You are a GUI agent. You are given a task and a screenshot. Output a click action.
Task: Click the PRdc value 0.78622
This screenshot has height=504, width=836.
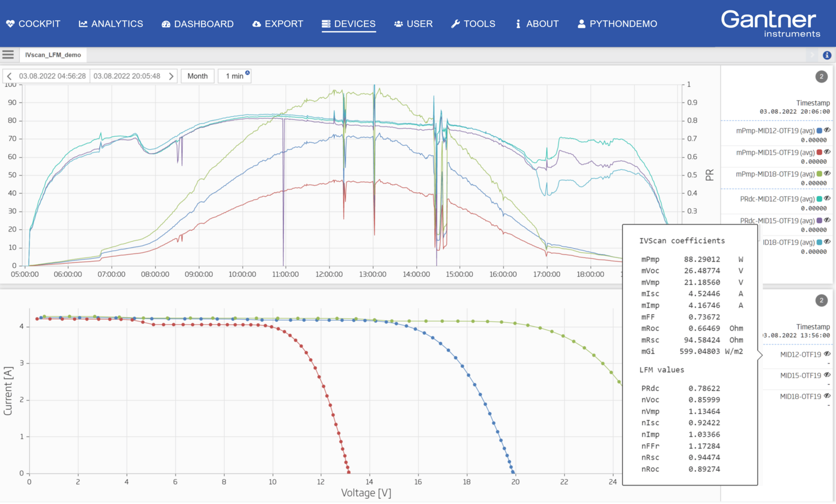[x=704, y=389]
